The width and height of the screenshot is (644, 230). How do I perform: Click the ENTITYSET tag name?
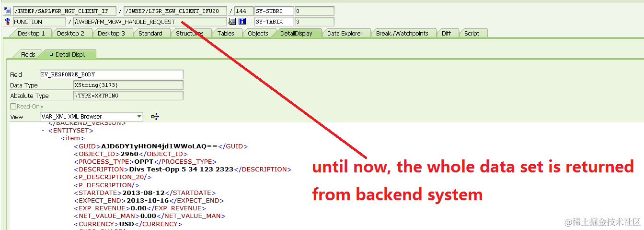pos(71,130)
